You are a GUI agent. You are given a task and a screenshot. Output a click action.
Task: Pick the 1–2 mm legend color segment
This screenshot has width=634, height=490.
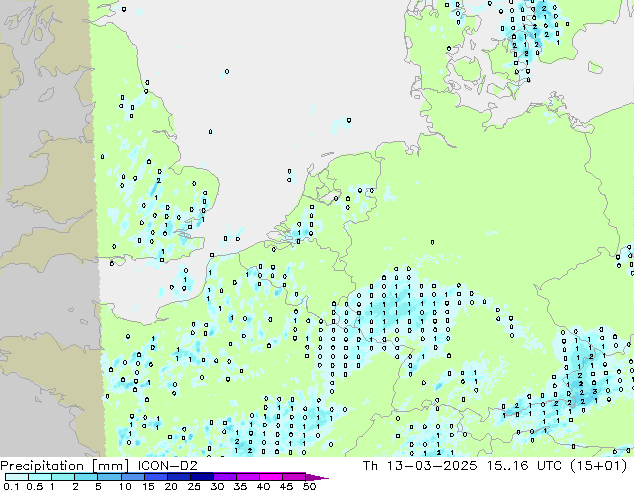[x=63, y=477]
